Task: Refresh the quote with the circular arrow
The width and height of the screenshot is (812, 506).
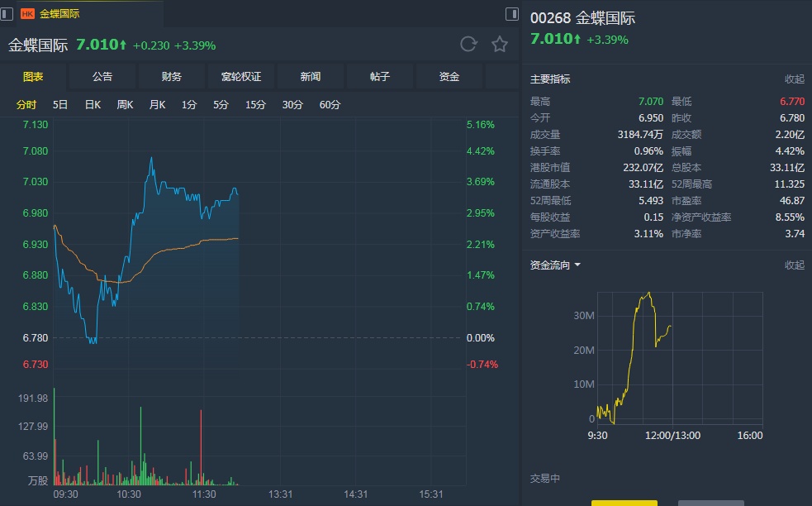Action: tap(468, 44)
